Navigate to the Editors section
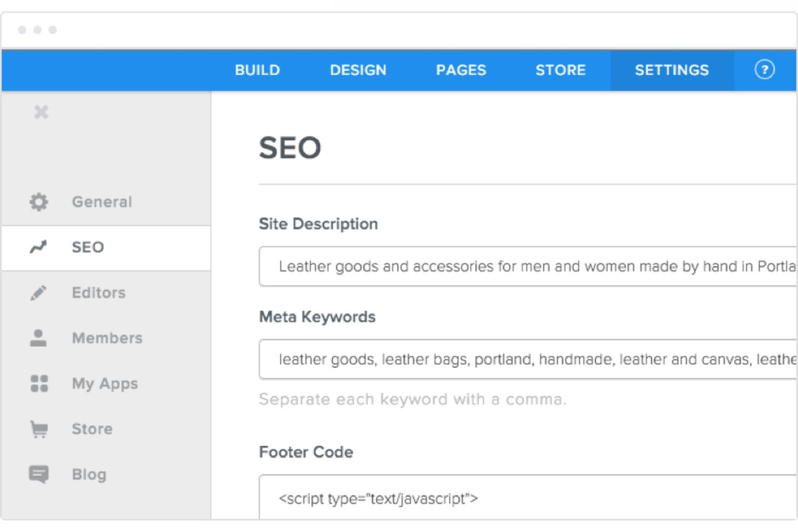 coord(99,293)
